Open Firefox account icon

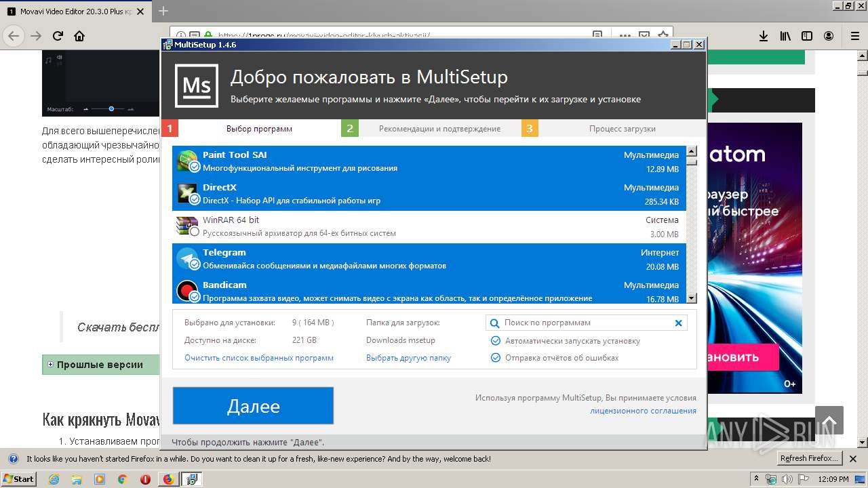point(829,36)
